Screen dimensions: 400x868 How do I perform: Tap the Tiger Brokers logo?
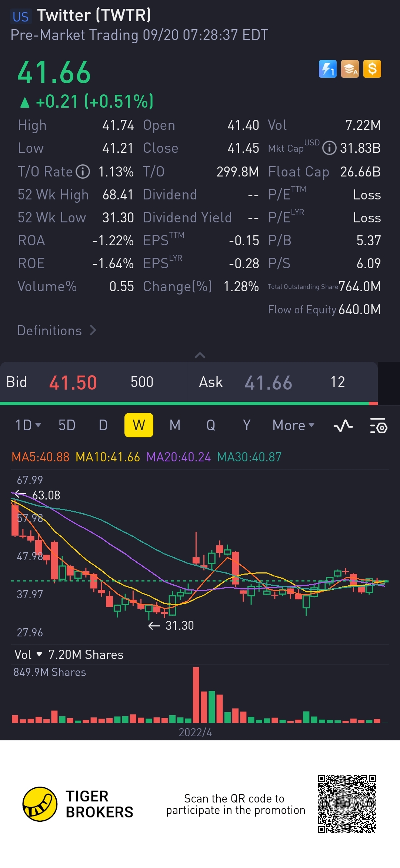(x=78, y=804)
